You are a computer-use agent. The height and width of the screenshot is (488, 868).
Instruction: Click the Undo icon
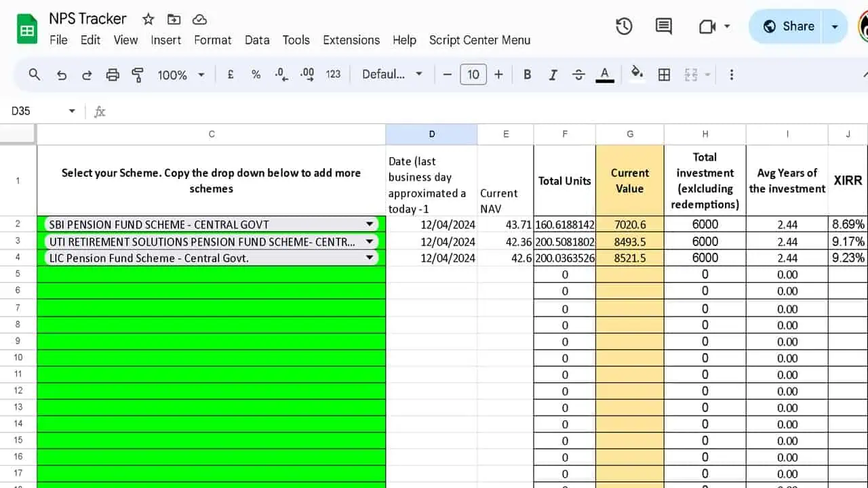62,75
